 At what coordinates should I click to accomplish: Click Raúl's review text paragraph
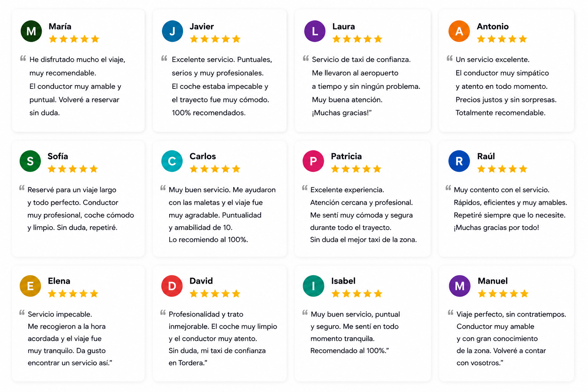point(510,209)
